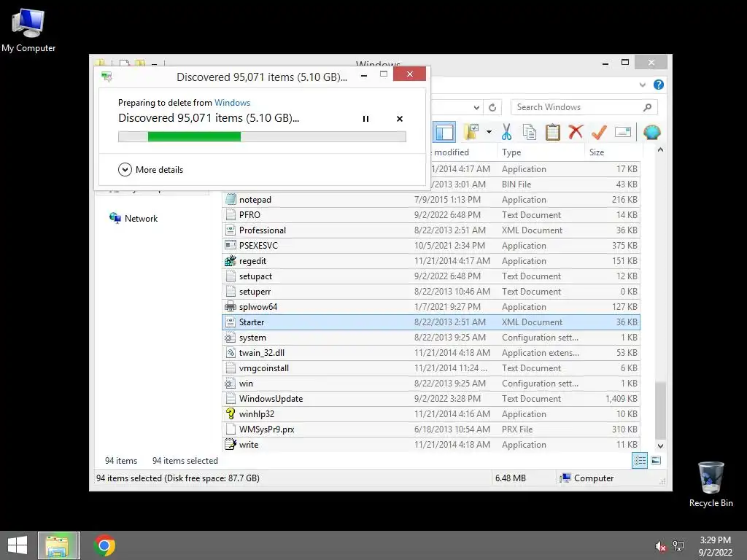747x560 pixels.
Task: Click the winhlp32 question mark icon
Action: click(x=231, y=414)
